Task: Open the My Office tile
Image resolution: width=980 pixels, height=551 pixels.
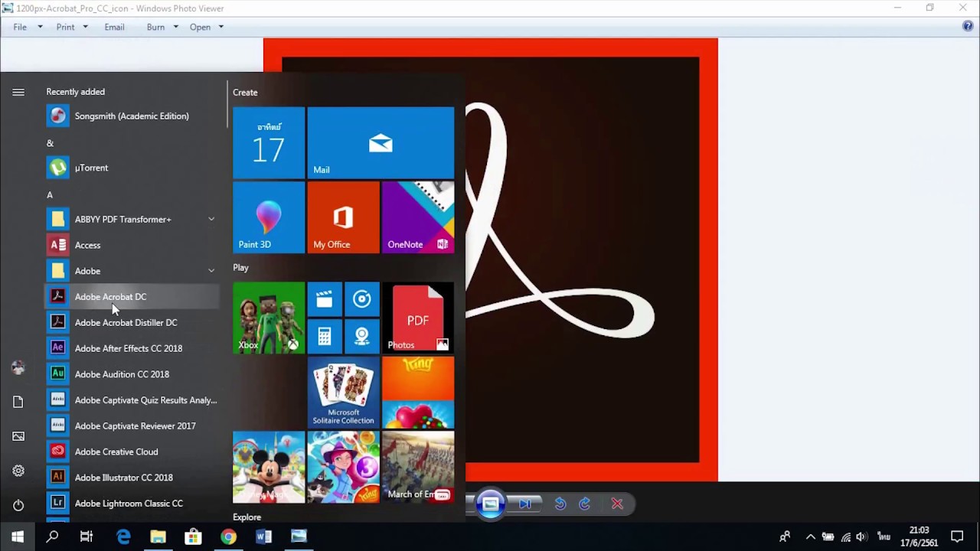Action: coord(343,217)
